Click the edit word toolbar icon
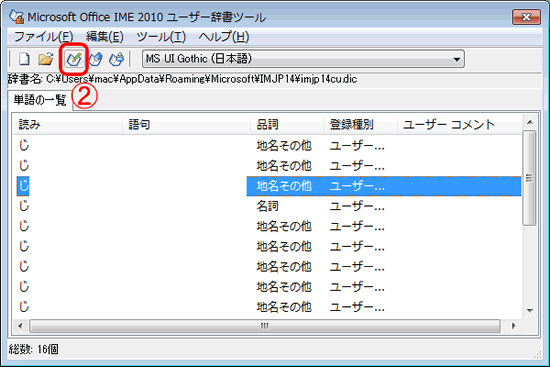Viewport: 550px width, 367px height. 96,59
